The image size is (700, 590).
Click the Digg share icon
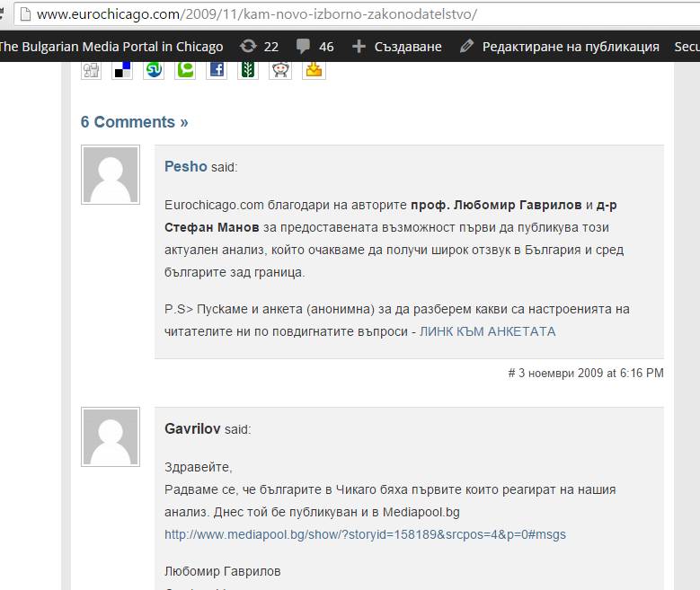click(x=91, y=69)
